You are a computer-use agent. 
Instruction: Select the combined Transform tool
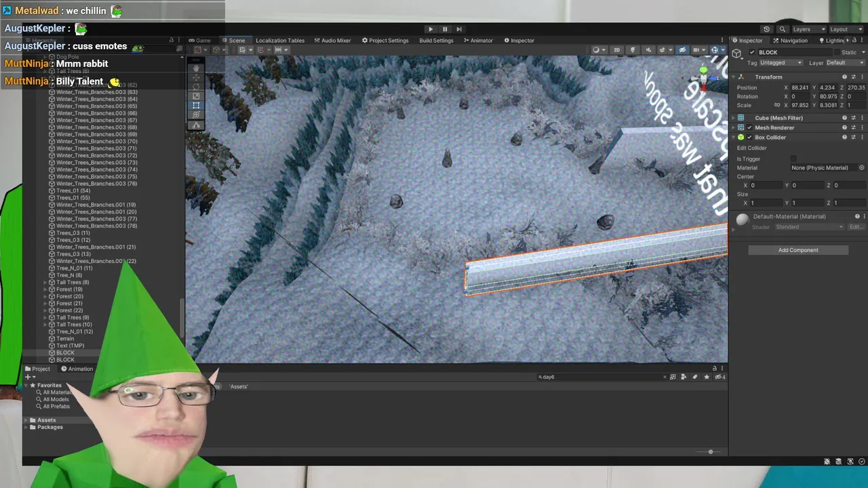click(x=196, y=115)
